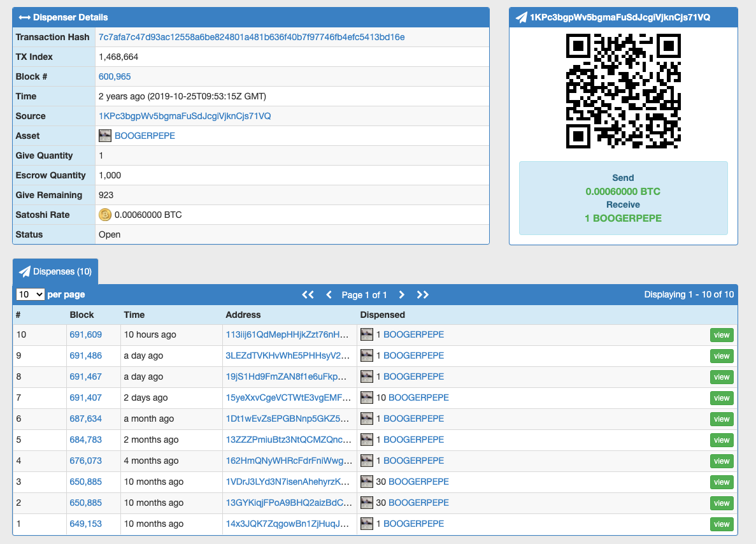Screen dimensions: 756x544
Task: Click BOOGERPEPE asset icon in dispense row 10
Action: click(367, 334)
